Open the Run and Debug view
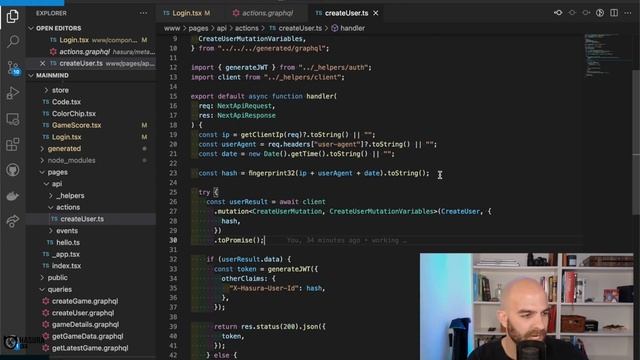640x360 pixels. [13, 93]
